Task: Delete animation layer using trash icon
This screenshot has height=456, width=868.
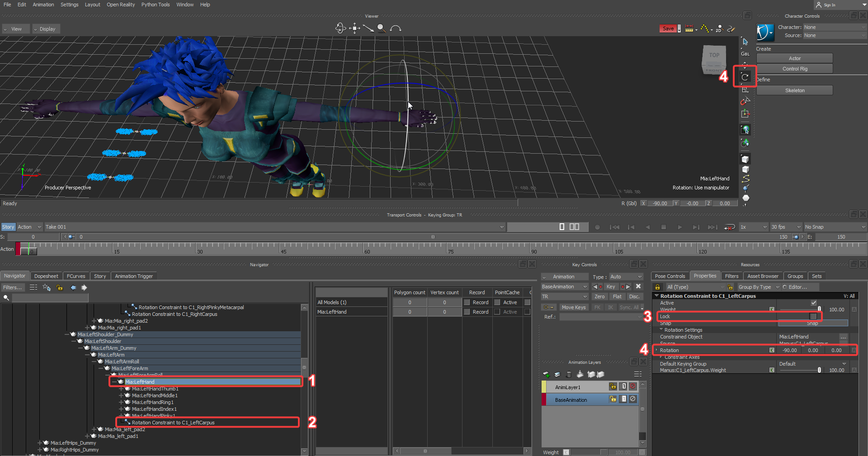Action: pyautogui.click(x=569, y=374)
